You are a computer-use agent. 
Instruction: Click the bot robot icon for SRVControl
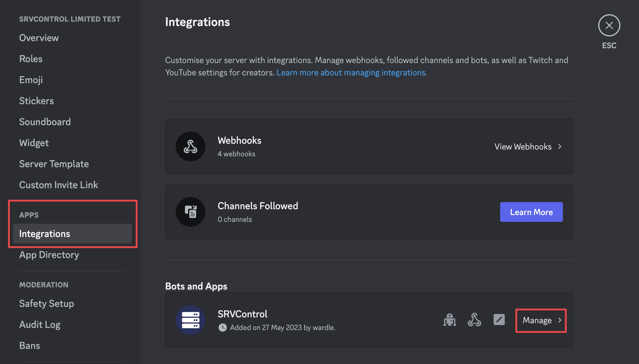(449, 320)
